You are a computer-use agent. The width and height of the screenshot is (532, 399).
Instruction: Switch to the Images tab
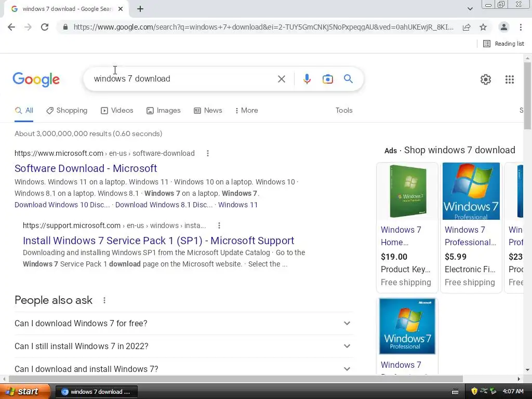coord(164,111)
